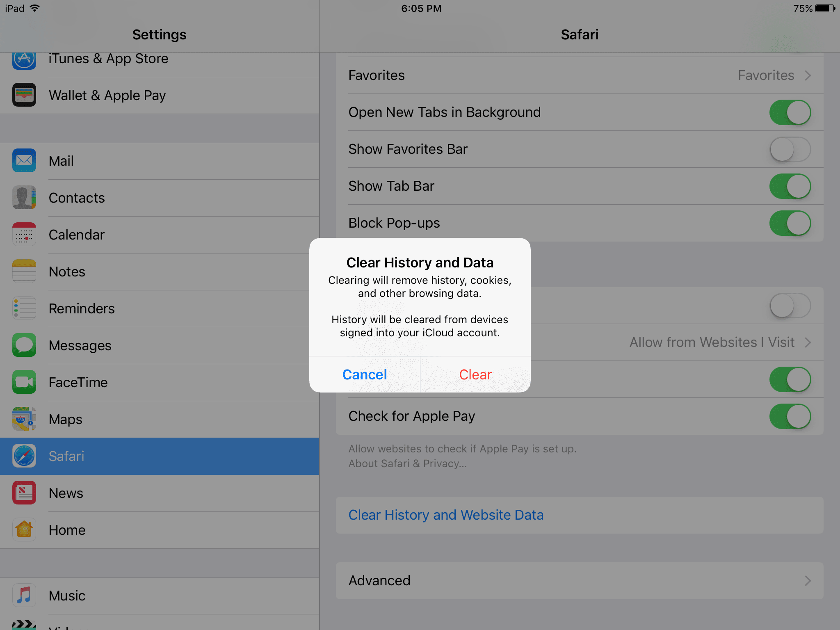Confirm by tapping Clear
Screen dimensions: 840x630
[x=475, y=374]
